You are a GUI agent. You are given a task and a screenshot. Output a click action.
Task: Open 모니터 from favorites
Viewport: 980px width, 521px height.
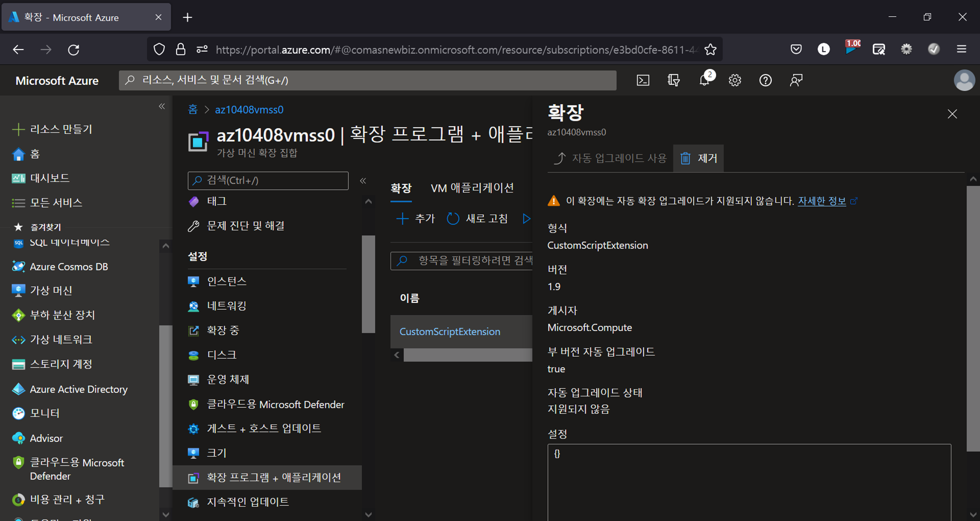(36, 413)
